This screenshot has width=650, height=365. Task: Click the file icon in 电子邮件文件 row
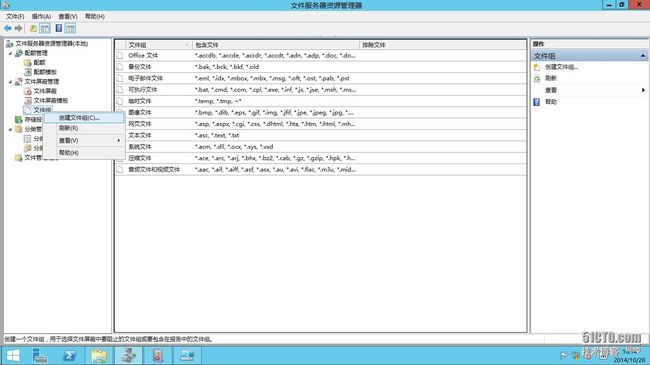120,78
